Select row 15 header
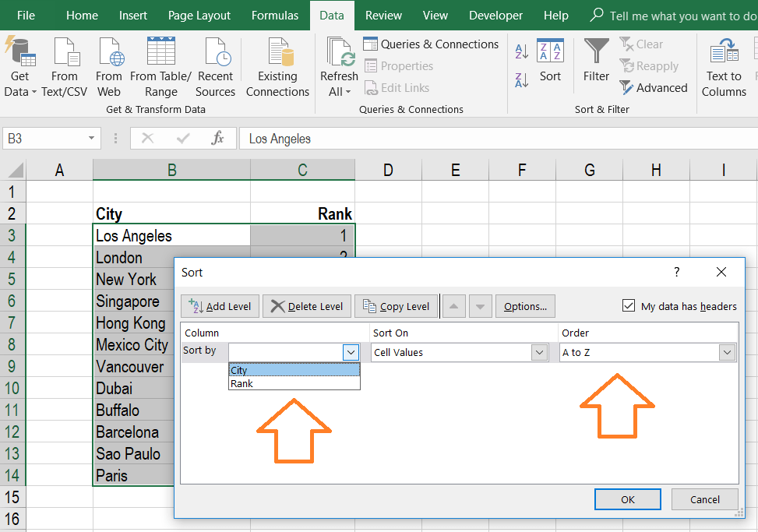 click(12, 497)
